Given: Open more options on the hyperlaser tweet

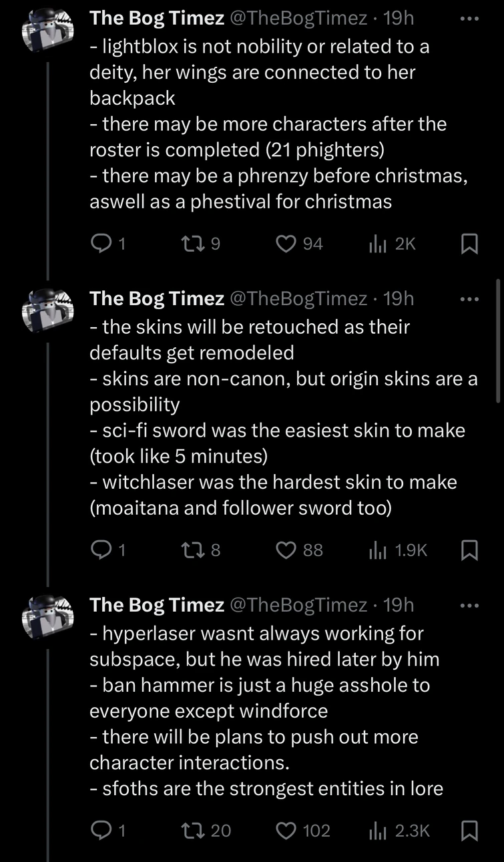Looking at the screenshot, I should (x=469, y=605).
